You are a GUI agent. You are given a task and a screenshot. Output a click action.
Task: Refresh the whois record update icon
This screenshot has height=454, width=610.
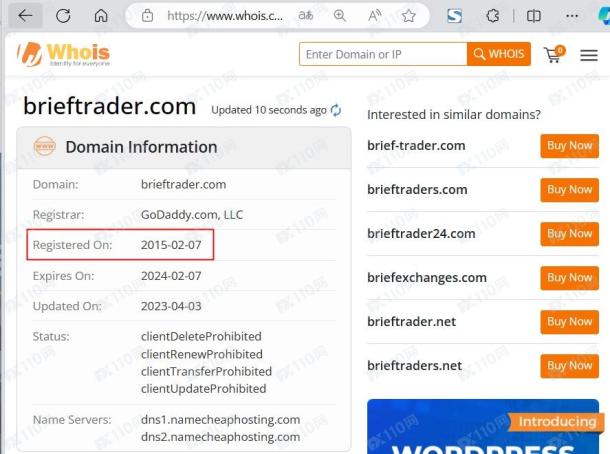(336, 110)
